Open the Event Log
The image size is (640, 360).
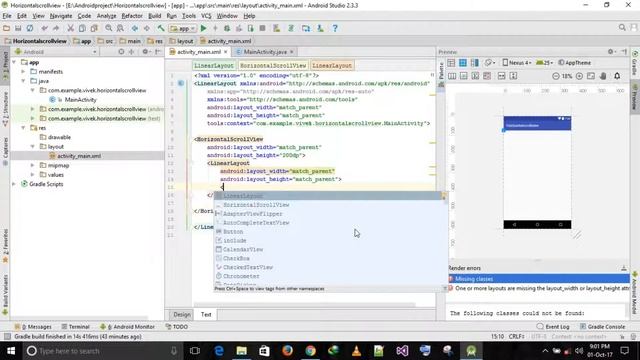[553, 327]
